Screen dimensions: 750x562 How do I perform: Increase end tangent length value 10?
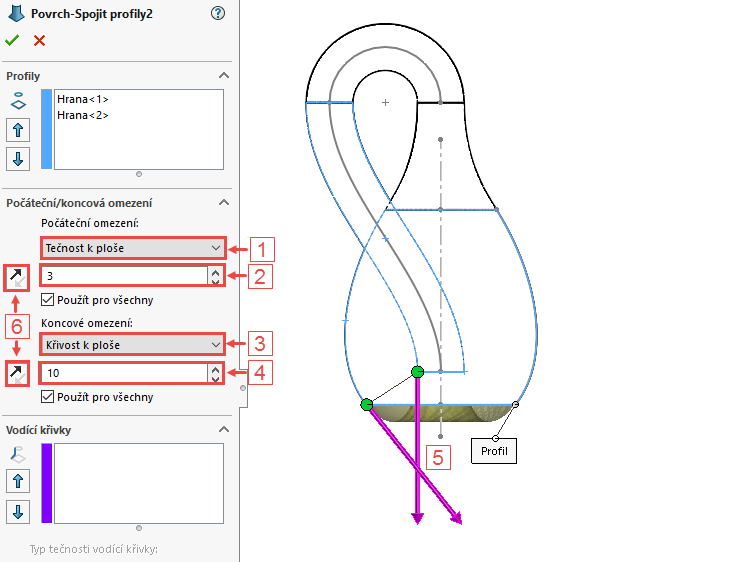(x=216, y=369)
